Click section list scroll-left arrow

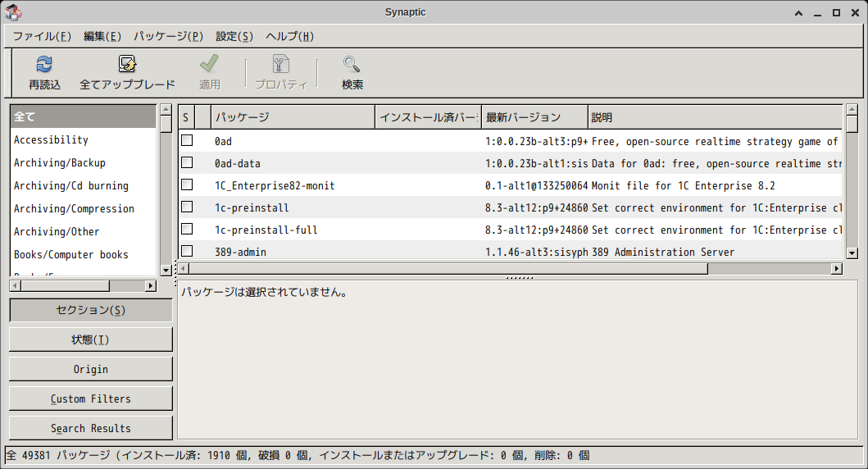[16, 285]
